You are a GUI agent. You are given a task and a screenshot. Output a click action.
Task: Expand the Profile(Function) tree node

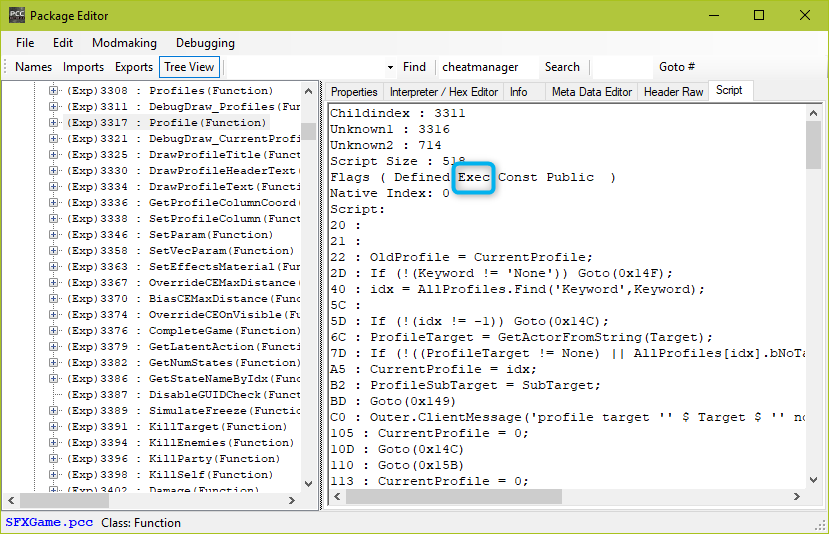coord(54,123)
